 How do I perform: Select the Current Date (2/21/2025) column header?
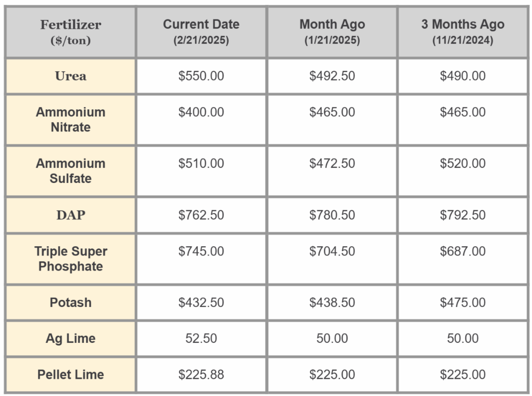[x=201, y=32]
